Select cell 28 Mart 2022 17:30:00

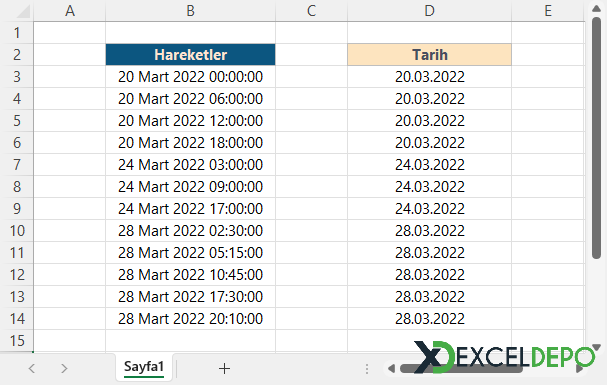tap(190, 297)
